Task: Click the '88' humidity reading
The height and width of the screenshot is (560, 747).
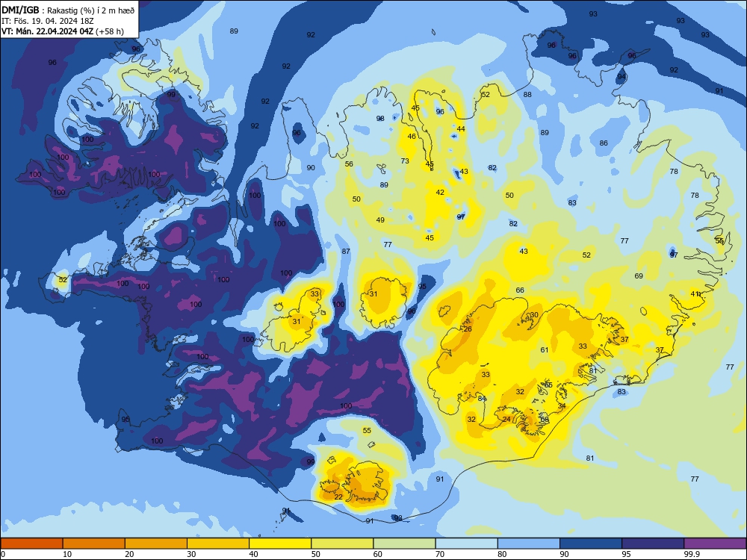Action: 527,94
